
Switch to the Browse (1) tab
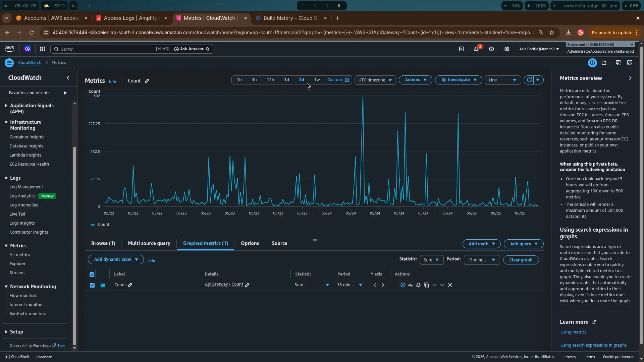[103, 244]
